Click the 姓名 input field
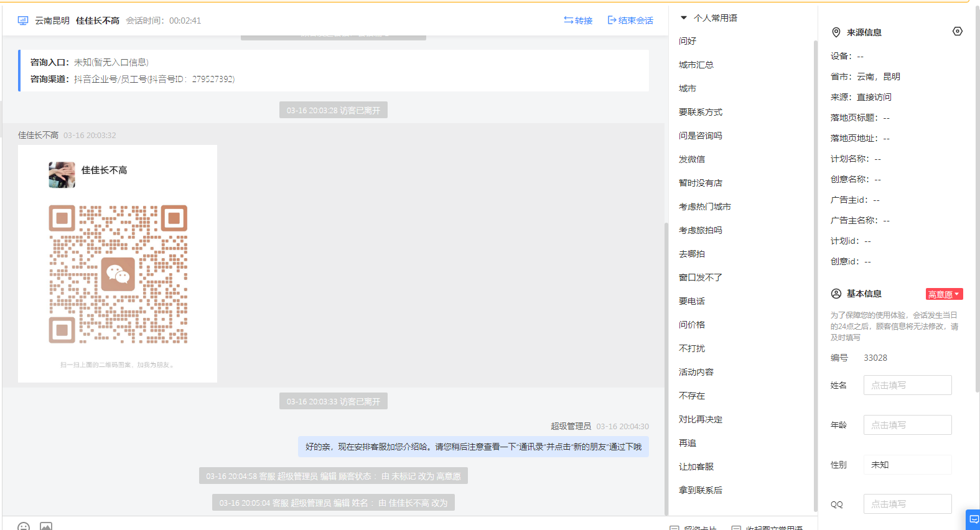The width and height of the screenshot is (980, 530). [x=907, y=385]
